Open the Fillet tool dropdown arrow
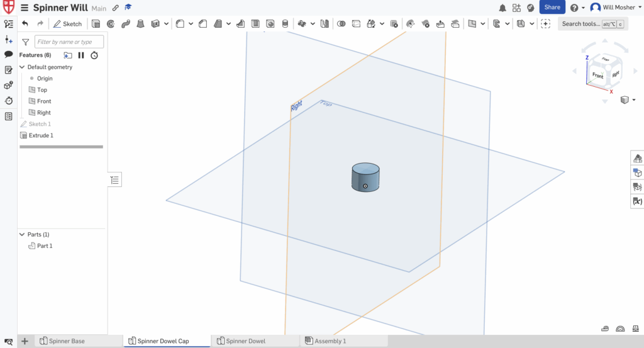 point(191,24)
